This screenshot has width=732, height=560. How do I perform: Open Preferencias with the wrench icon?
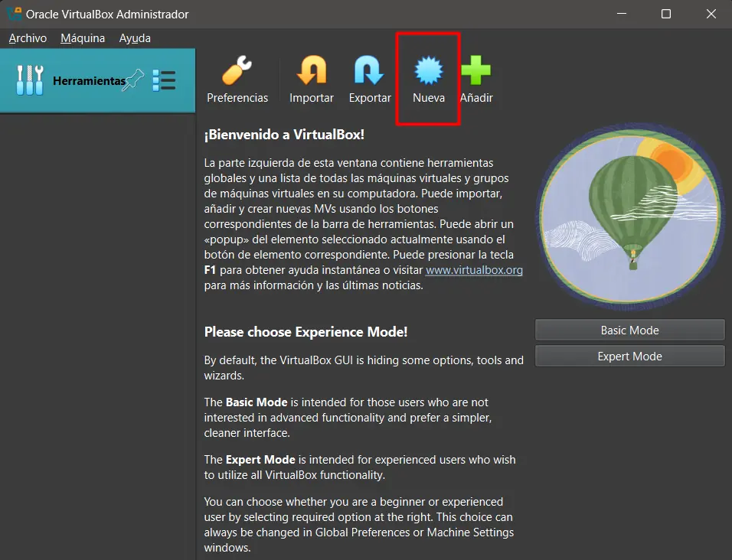(237, 79)
